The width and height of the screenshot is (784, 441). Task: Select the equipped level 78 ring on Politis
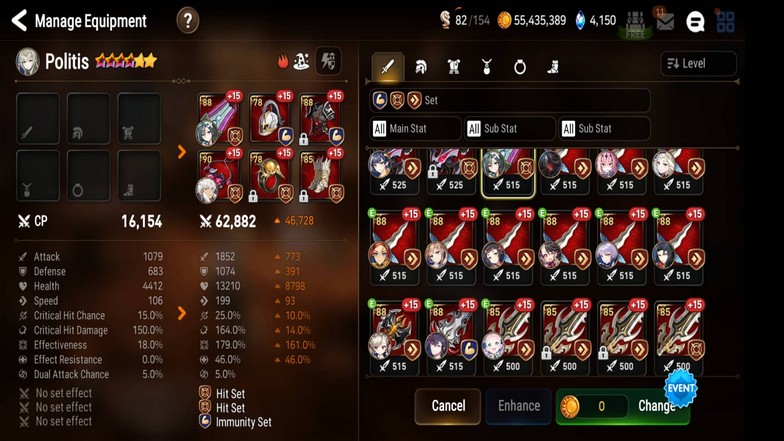(x=270, y=176)
